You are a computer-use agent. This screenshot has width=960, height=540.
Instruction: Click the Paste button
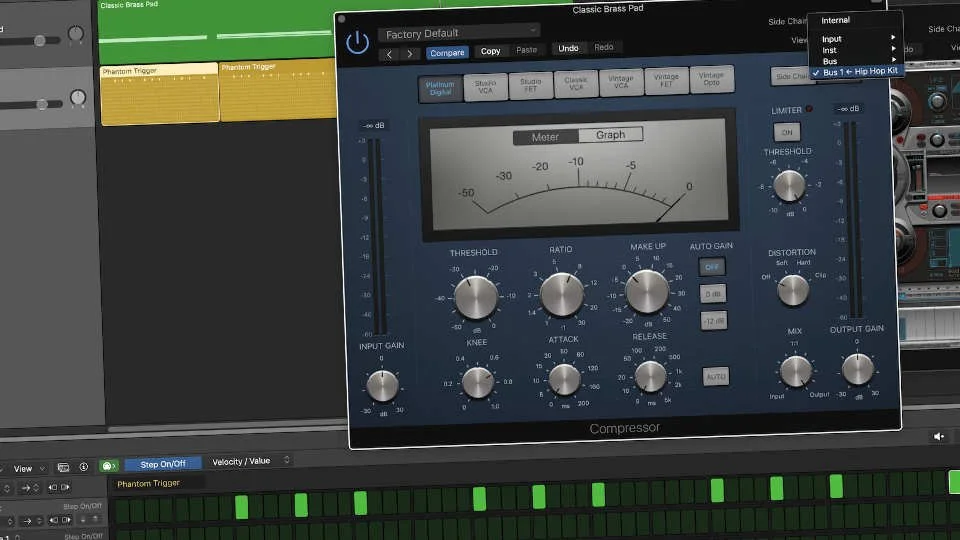(527, 50)
